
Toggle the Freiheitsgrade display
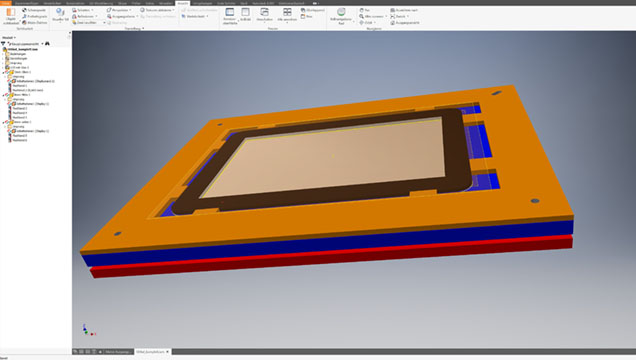(24, 16)
